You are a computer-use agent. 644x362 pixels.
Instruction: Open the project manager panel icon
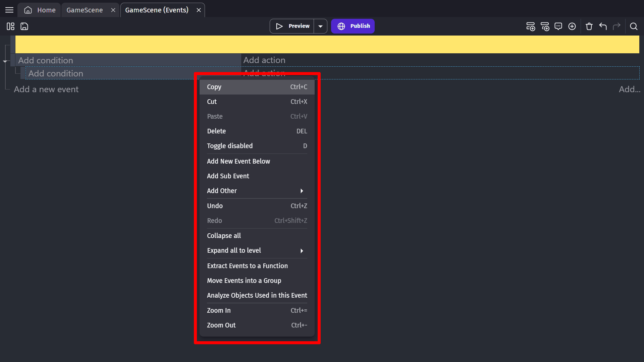click(x=10, y=26)
